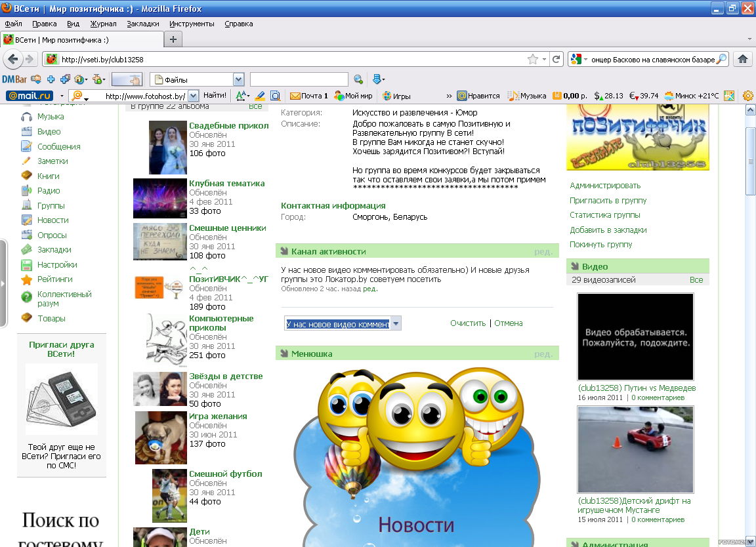This screenshot has height=547, width=756.
Task: Open the Журнал menu
Action: pos(103,24)
